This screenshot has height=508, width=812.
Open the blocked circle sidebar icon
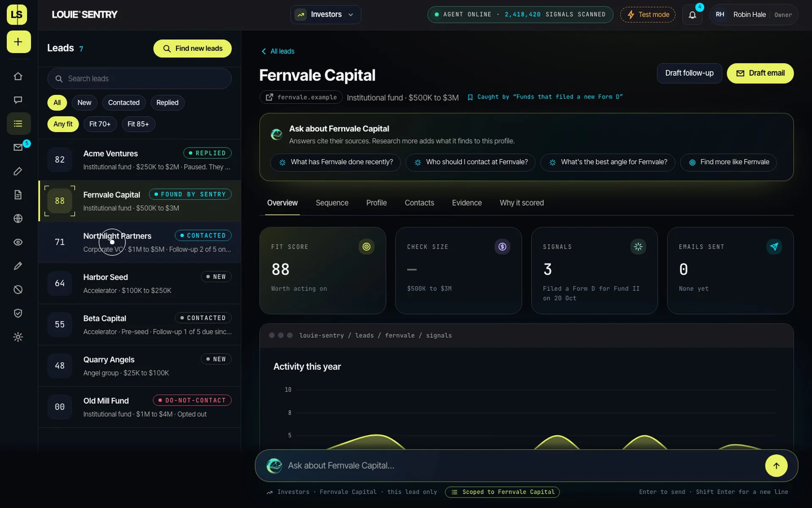pos(18,290)
